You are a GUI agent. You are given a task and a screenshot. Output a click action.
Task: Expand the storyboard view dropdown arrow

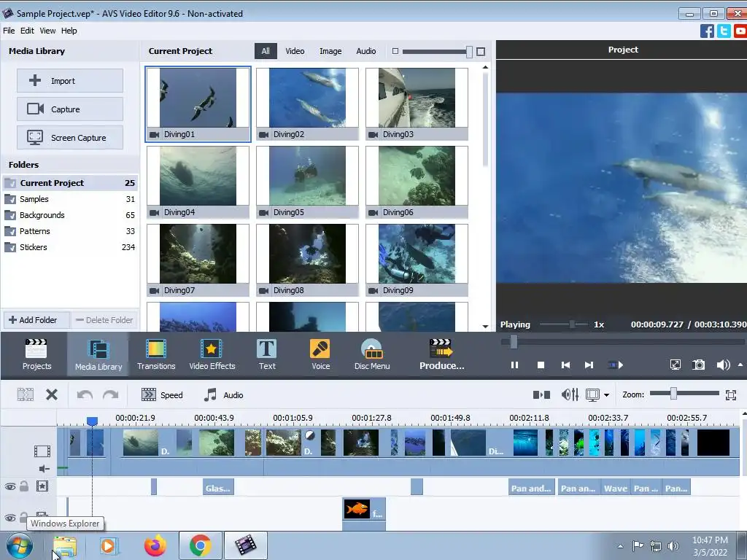pos(606,394)
